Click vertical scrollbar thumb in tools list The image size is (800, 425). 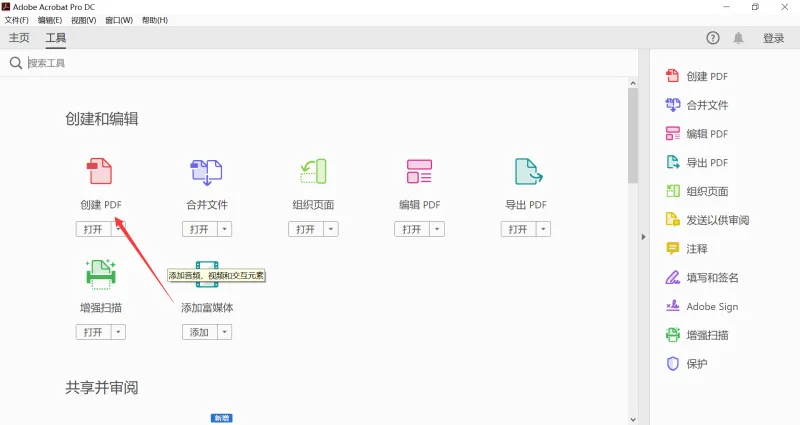click(633, 136)
